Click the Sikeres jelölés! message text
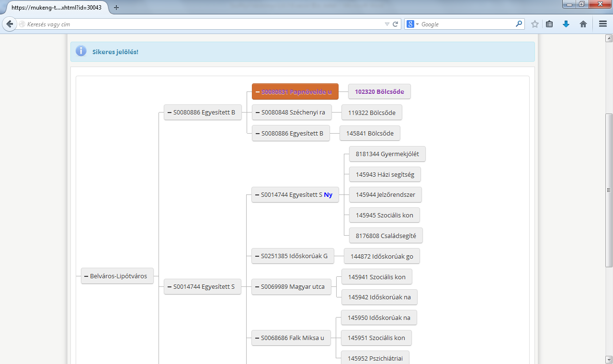The height and width of the screenshot is (364, 613). [115, 52]
